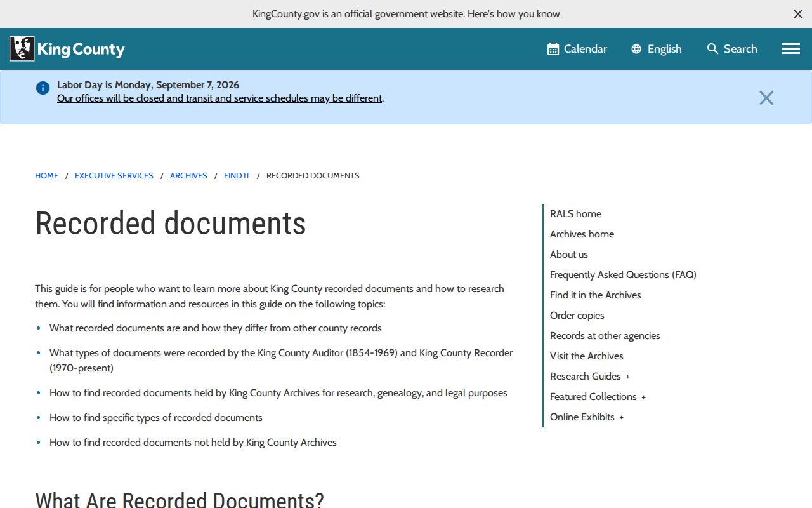Open Find it in the Archives

[x=596, y=295]
